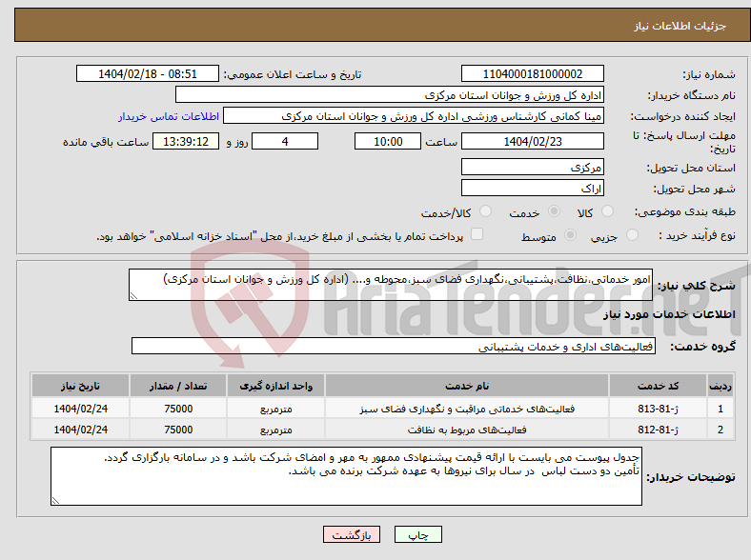
Task: Click the service group field فعالیت‌های اداری
Action: click(x=394, y=346)
